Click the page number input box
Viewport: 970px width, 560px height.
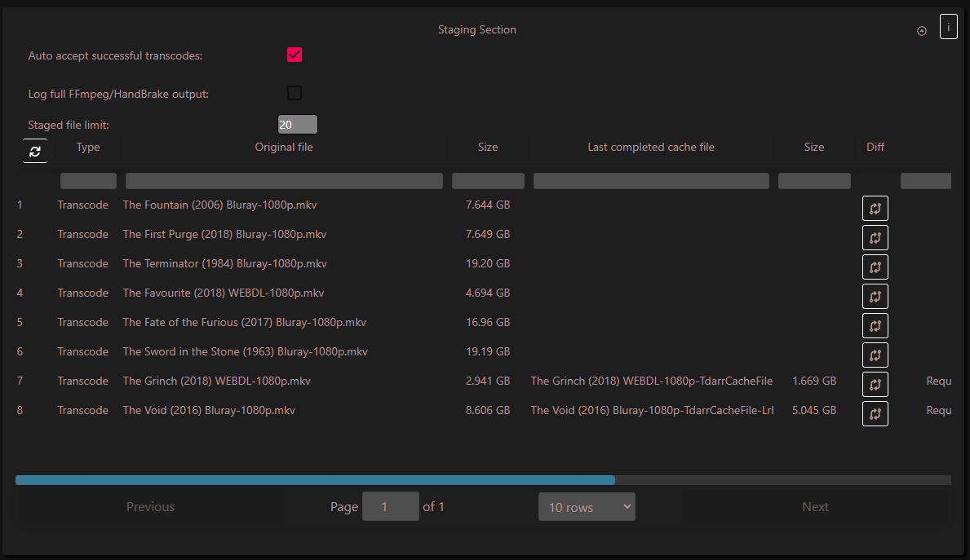coord(391,506)
